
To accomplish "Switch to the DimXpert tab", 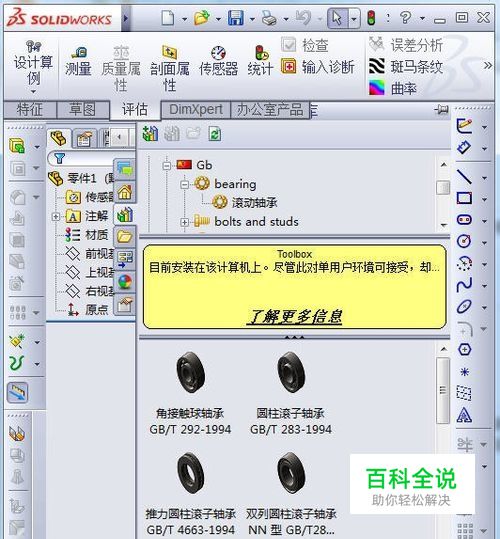I will point(196,110).
